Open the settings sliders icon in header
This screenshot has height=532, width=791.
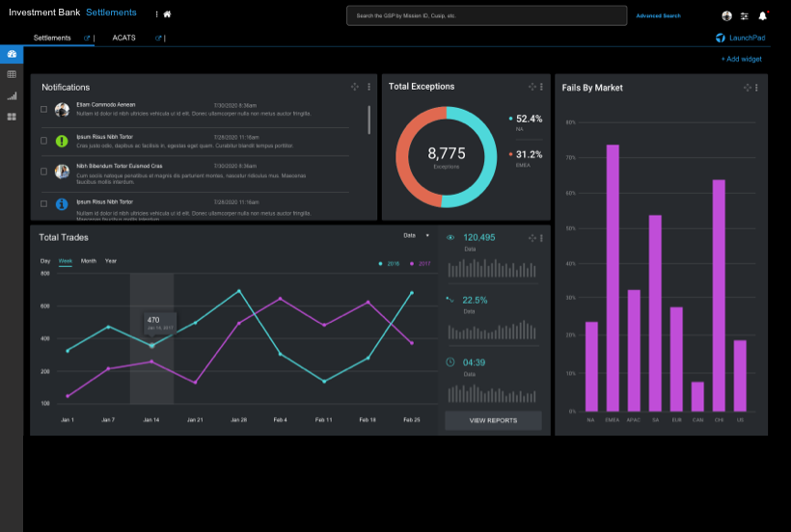(745, 15)
